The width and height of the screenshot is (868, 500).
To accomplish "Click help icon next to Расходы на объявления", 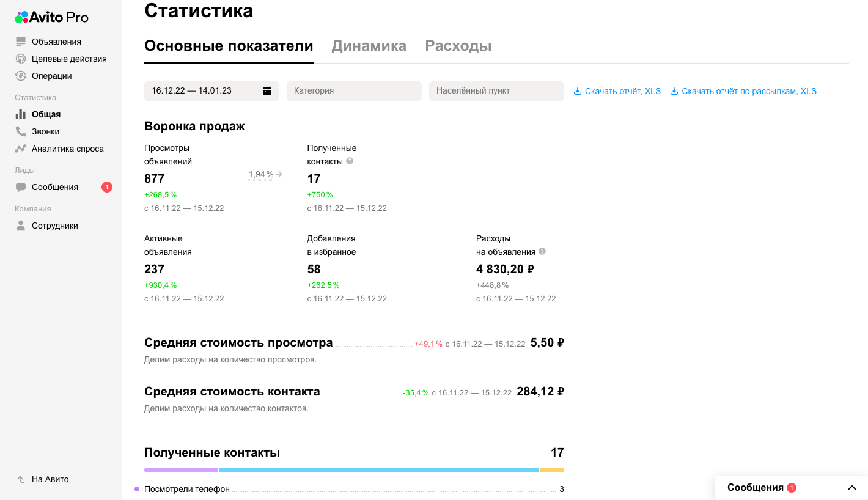I will (x=542, y=251).
